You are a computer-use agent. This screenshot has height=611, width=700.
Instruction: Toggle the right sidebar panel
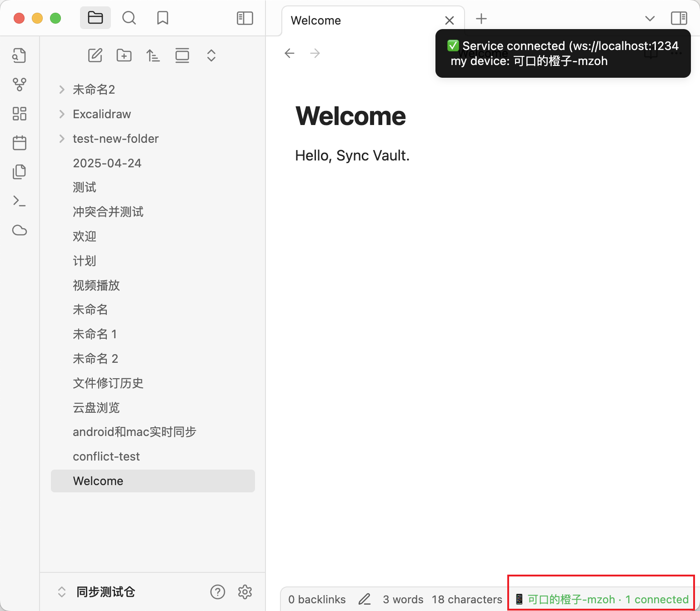(679, 18)
